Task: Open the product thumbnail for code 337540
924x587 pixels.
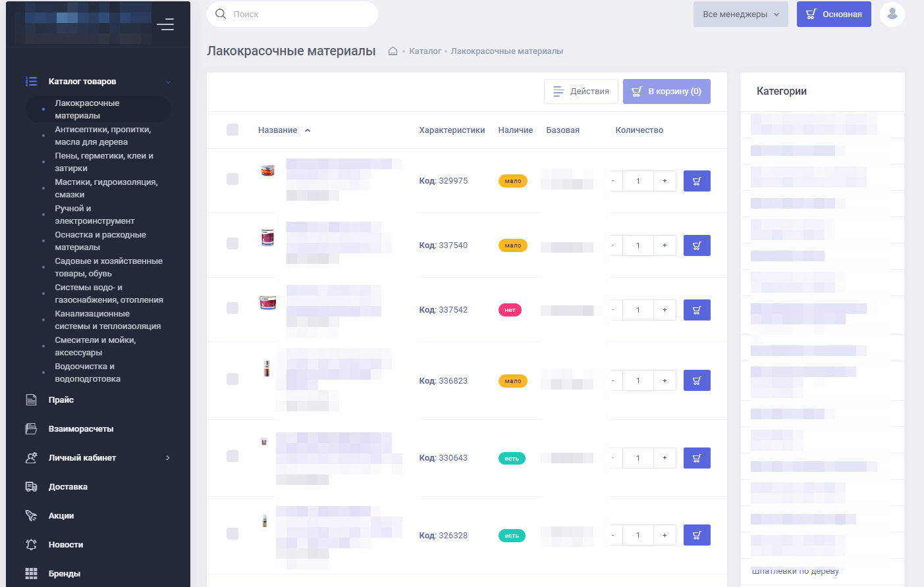Action: 267,238
